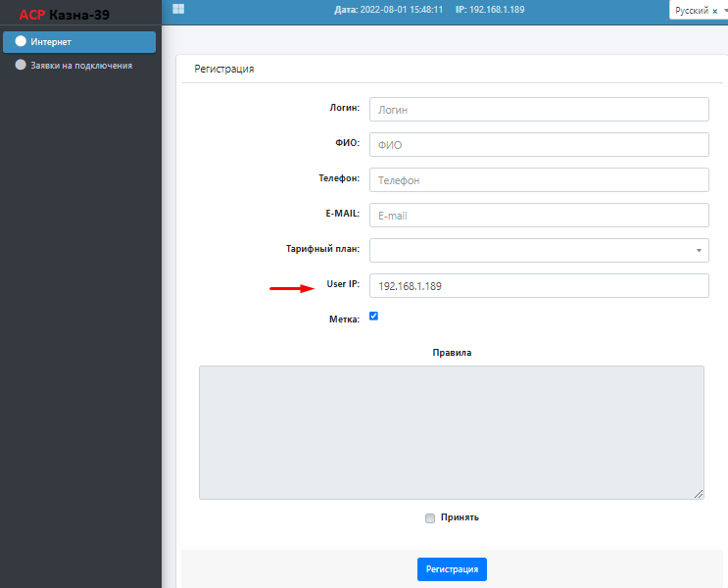Click the circle icon beside Интернет
The height and width of the screenshot is (588, 728).
coord(21,42)
